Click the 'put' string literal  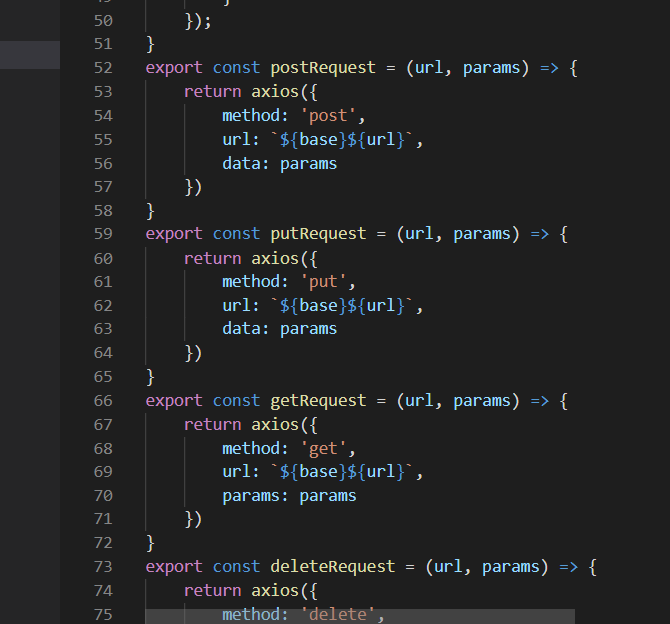tap(323, 282)
